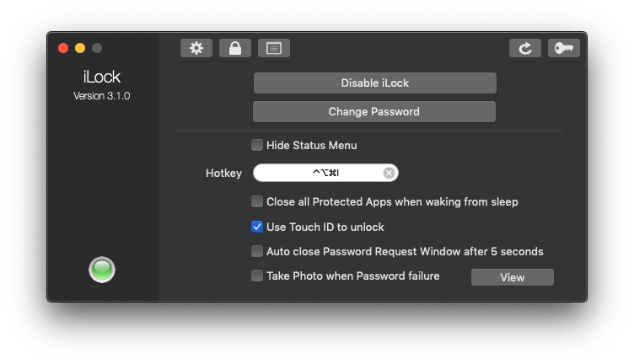
Task: Click the curved arrow icon in the toolbar
Action: click(525, 48)
